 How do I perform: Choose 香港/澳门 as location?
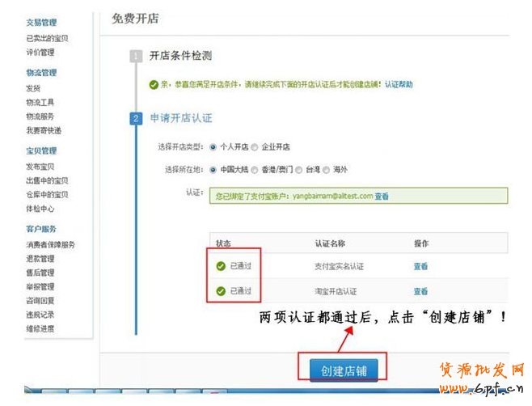pyautogui.click(x=255, y=170)
